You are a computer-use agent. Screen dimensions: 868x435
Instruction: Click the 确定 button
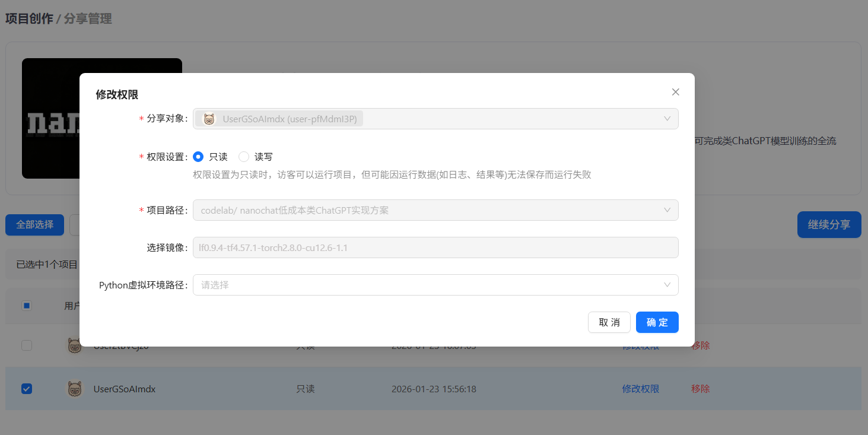pyautogui.click(x=657, y=322)
